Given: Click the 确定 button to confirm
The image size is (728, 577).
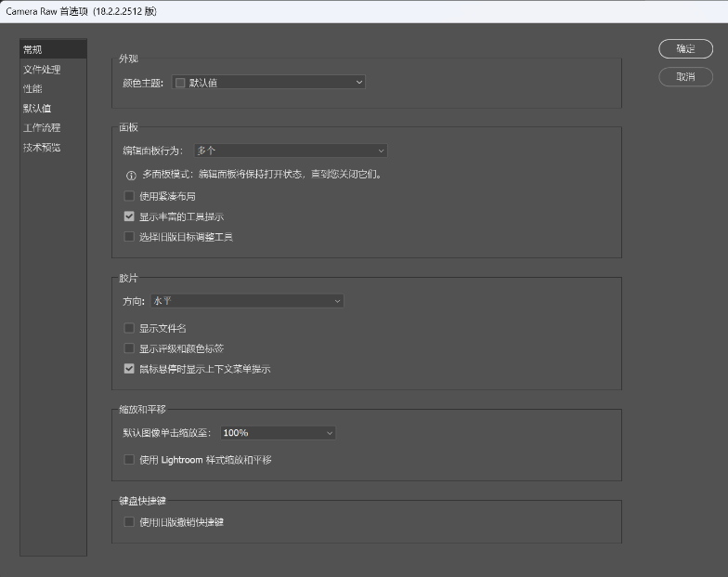Looking at the screenshot, I should point(685,49).
